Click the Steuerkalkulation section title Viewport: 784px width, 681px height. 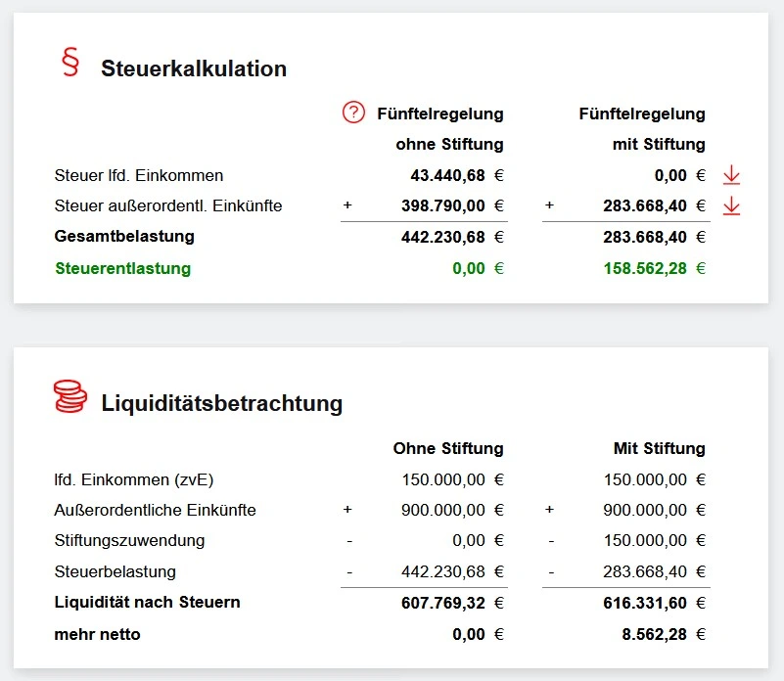coord(194,69)
